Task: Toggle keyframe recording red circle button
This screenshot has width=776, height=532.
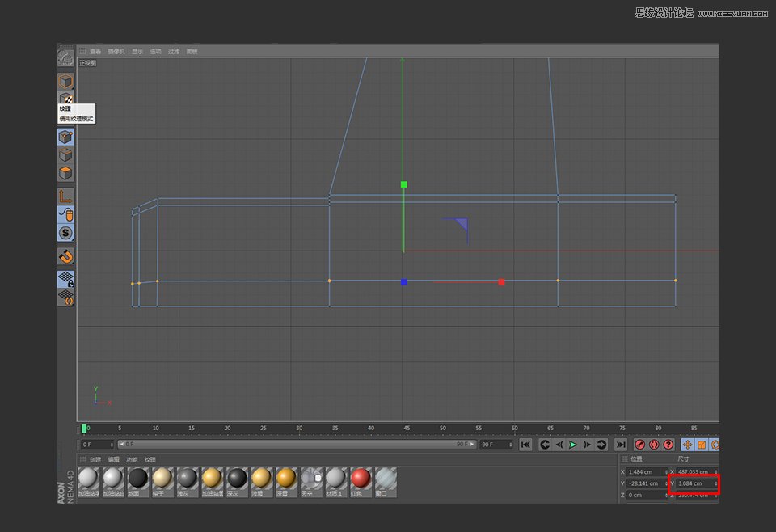Action: [640, 444]
